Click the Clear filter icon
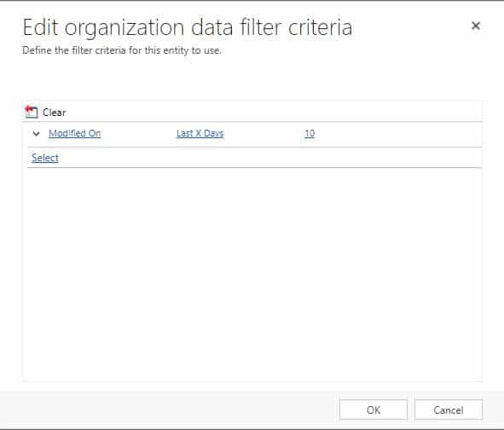The height and width of the screenshot is (430, 504). [32, 112]
